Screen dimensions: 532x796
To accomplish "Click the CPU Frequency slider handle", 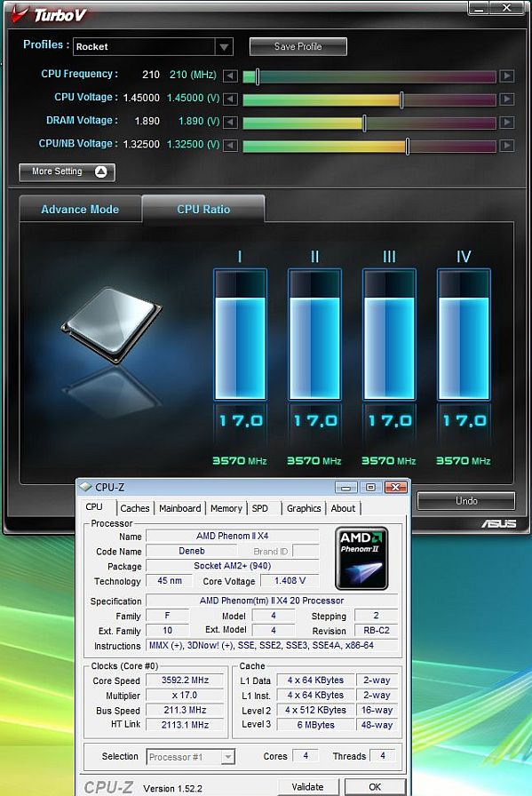I will pos(258,76).
